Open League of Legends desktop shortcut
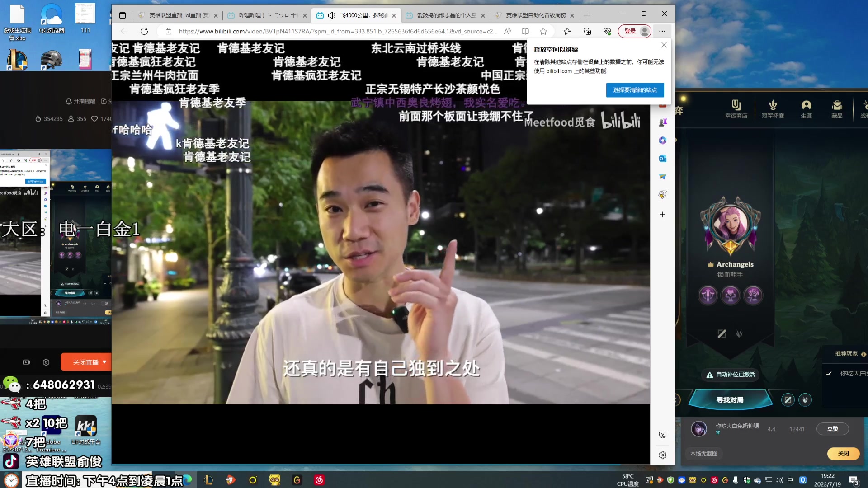Viewport: 868px width, 488px height. tap(17, 59)
